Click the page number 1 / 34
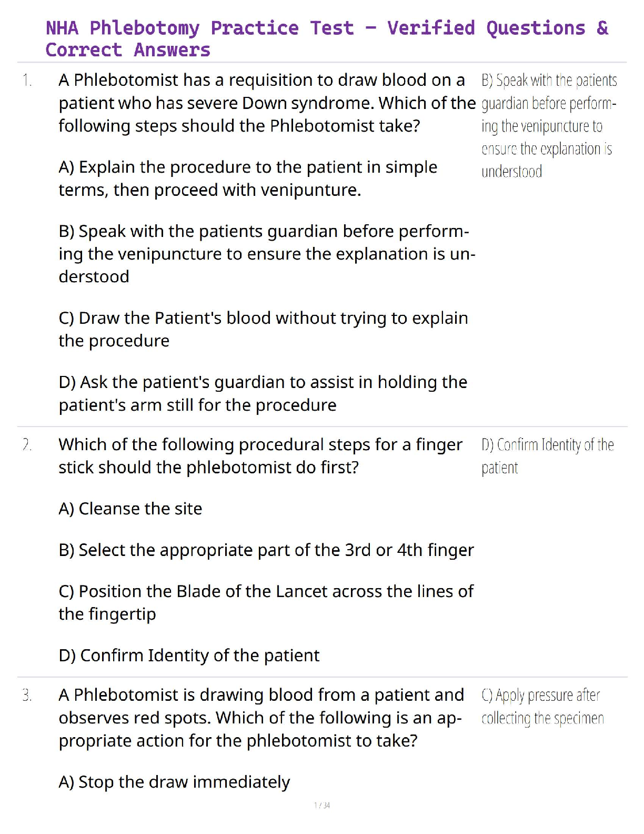 click(x=322, y=805)
